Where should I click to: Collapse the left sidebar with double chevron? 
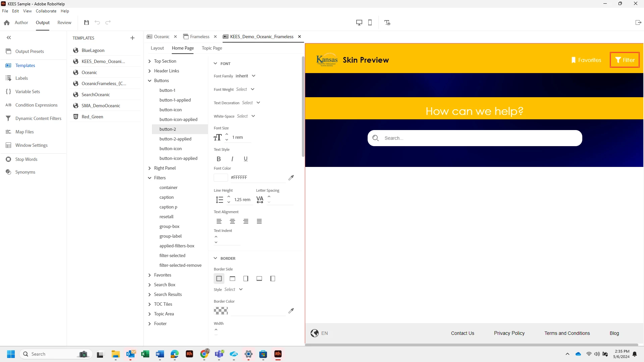(x=9, y=38)
